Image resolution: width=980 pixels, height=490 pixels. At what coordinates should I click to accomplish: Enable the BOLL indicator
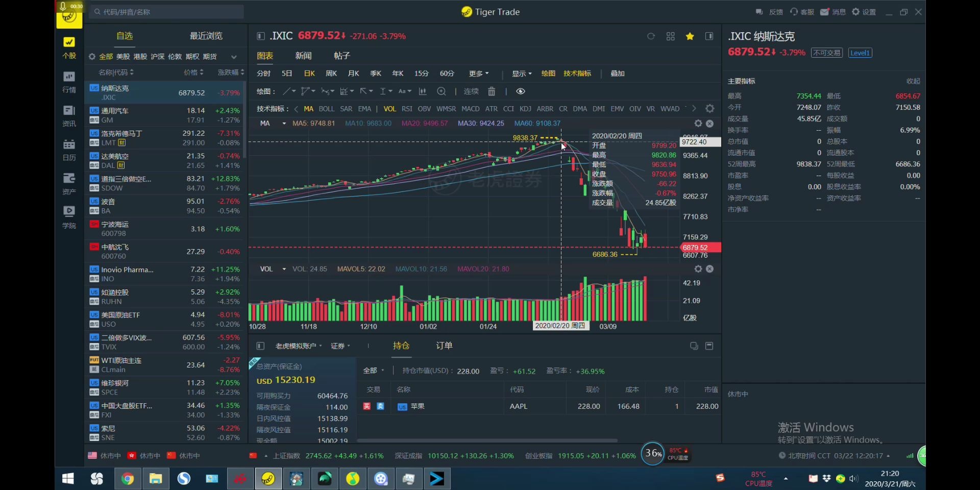[327, 109]
